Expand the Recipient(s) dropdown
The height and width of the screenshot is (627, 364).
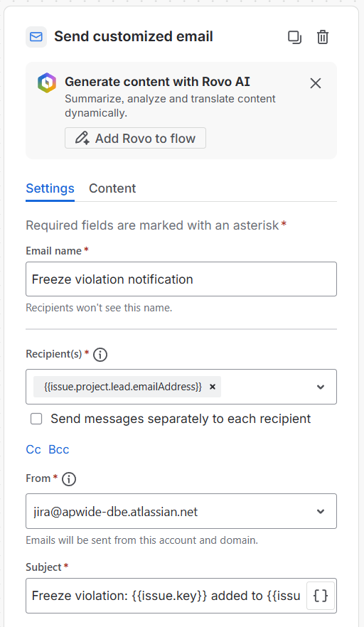coord(321,387)
